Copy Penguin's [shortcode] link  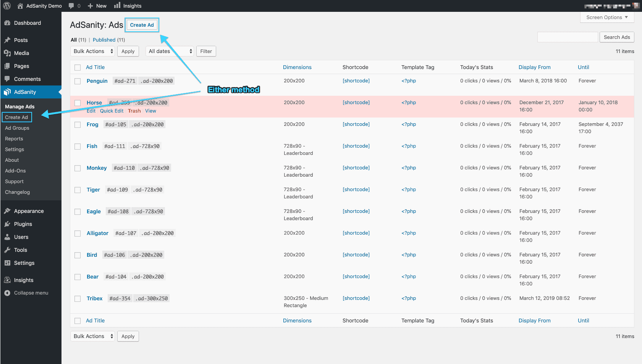click(x=356, y=81)
